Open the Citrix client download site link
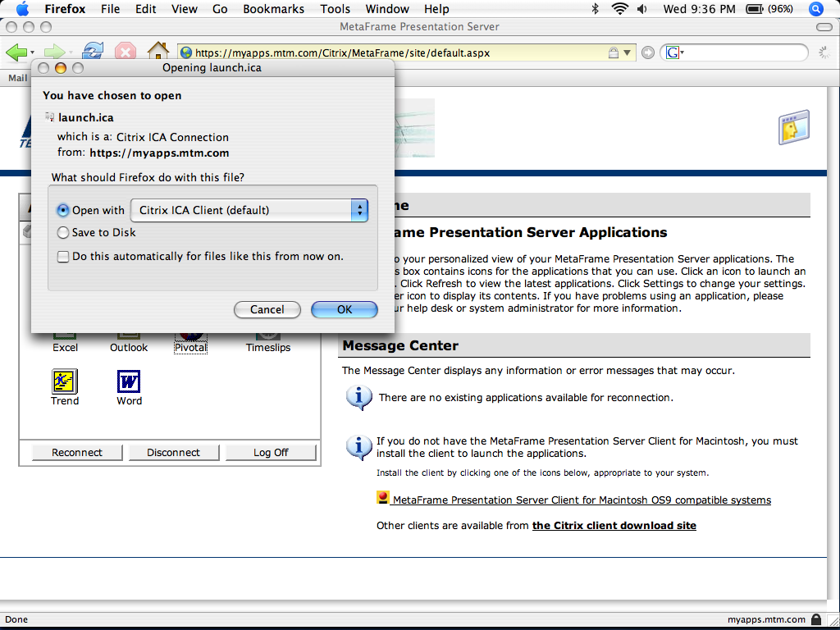Image resolution: width=840 pixels, height=630 pixels. click(614, 526)
